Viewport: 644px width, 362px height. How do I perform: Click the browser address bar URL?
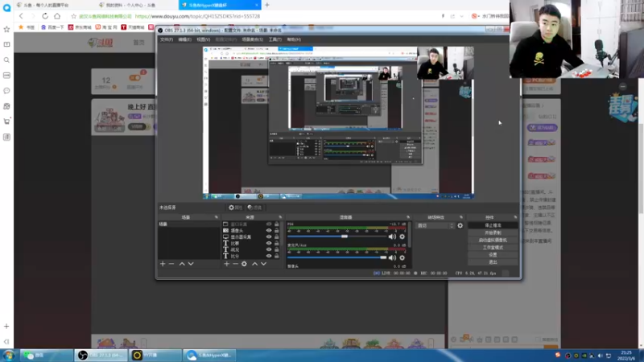(x=197, y=16)
